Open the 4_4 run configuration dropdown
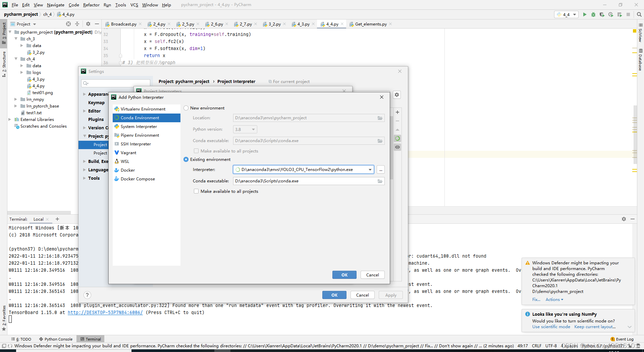Image resolution: width=644 pixels, height=352 pixels. click(x=566, y=14)
